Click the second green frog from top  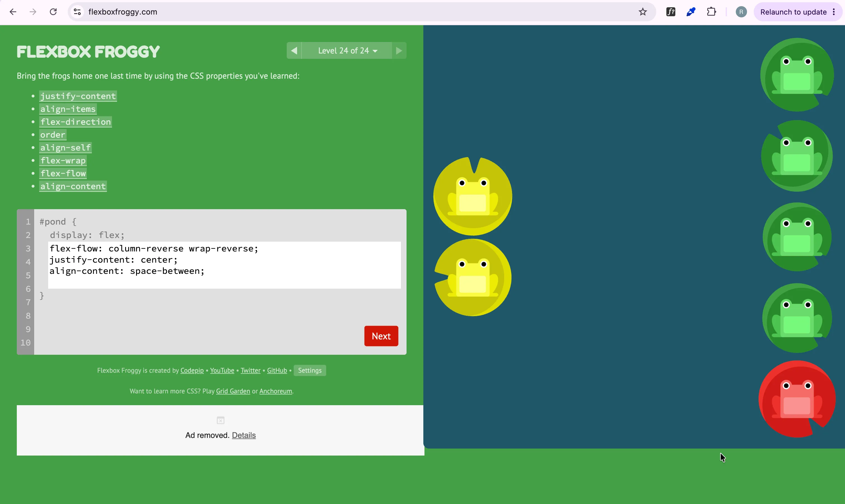(x=797, y=156)
